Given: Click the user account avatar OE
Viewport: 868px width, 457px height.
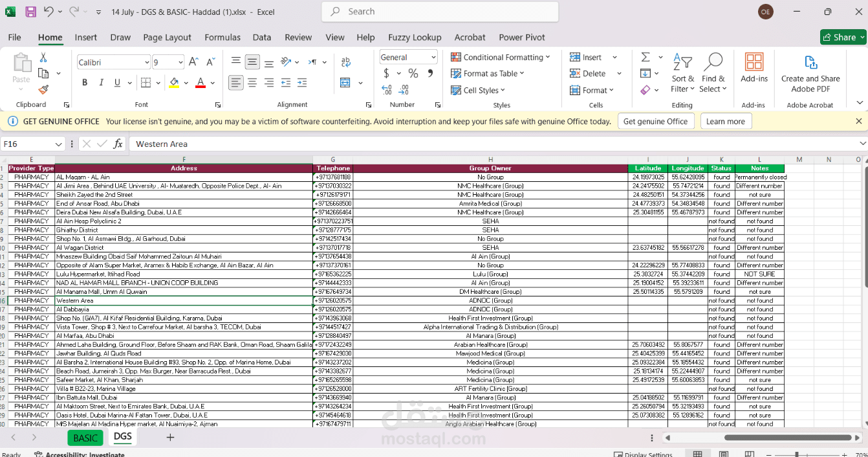Looking at the screenshot, I should (765, 12).
